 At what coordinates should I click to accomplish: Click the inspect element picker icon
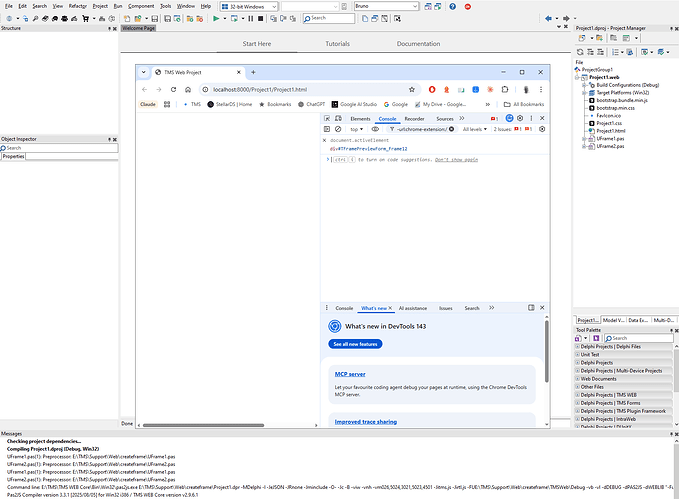328,118
